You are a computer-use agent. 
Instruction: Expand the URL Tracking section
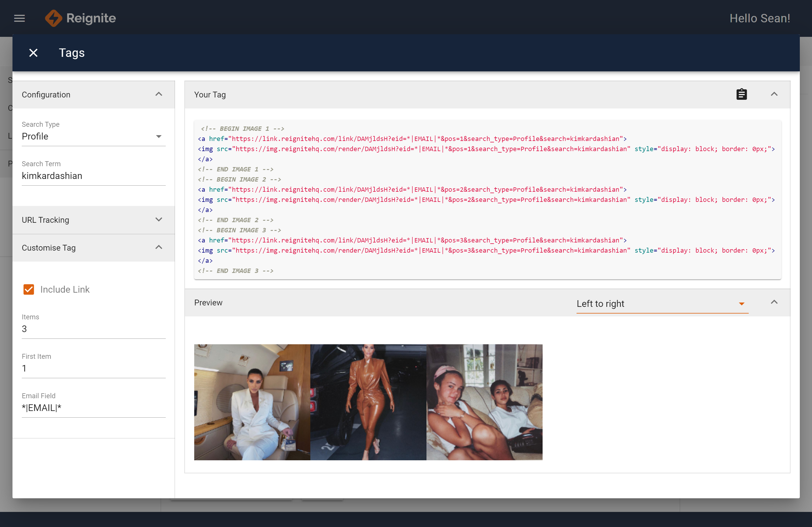click(159, 220)
